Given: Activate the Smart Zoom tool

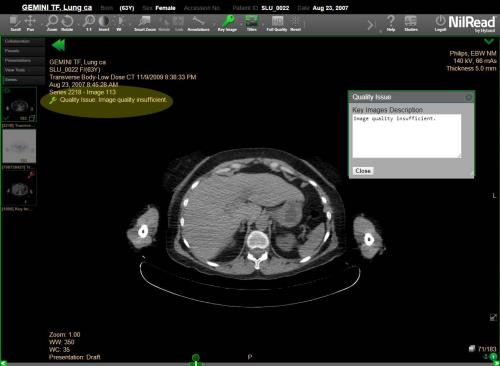Looking at the screenshot, I should [145, 23].
